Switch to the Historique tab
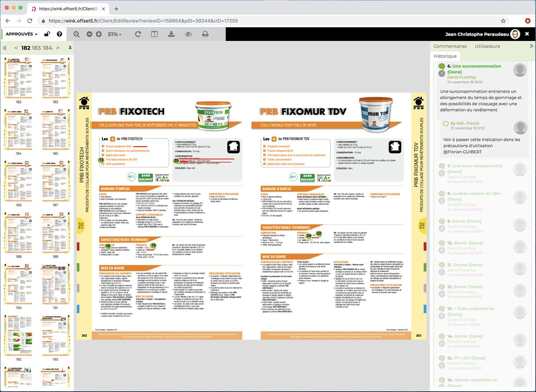Screen dimensions: 536x392 [x=445, y=56]
